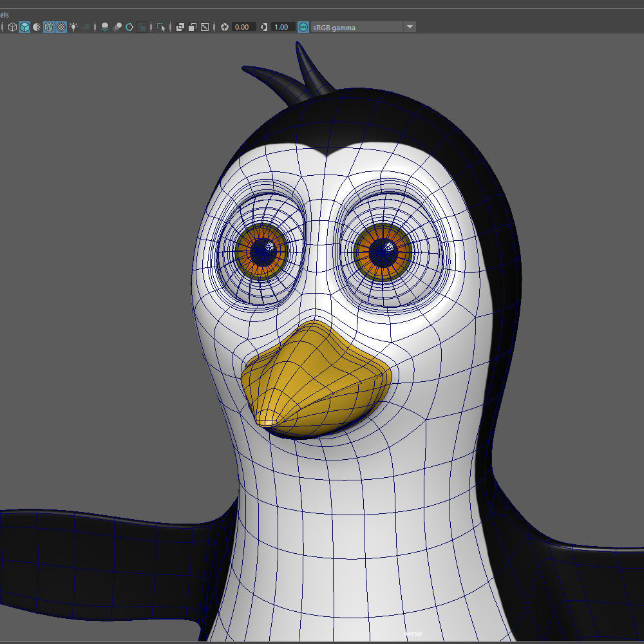Click the partially visible Panels menu

click(x=4, y=15)
